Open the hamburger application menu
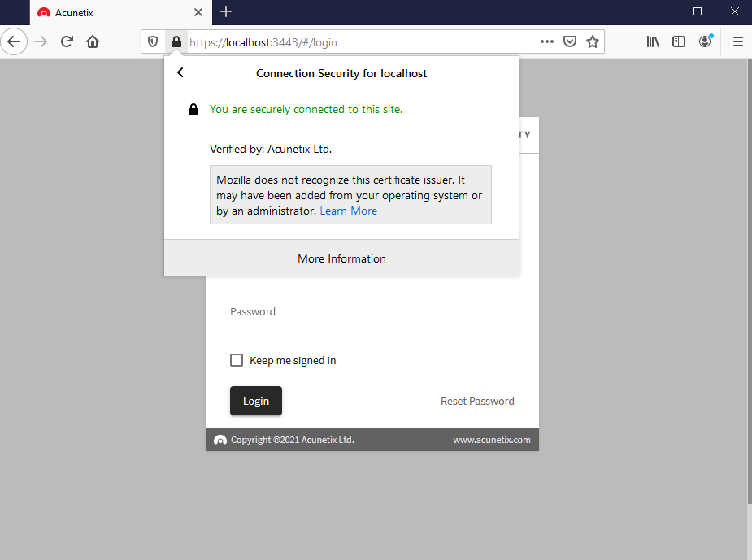Screen dimensions: 752x560 pyautogui.click(x=738, y=41)
